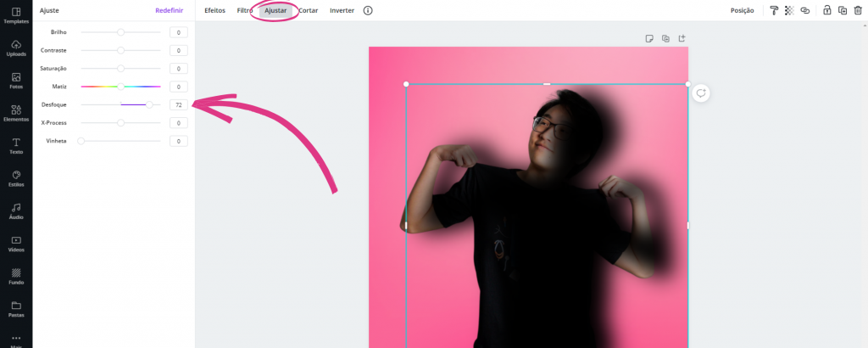Add new page icon above canvas

[682, 38]
